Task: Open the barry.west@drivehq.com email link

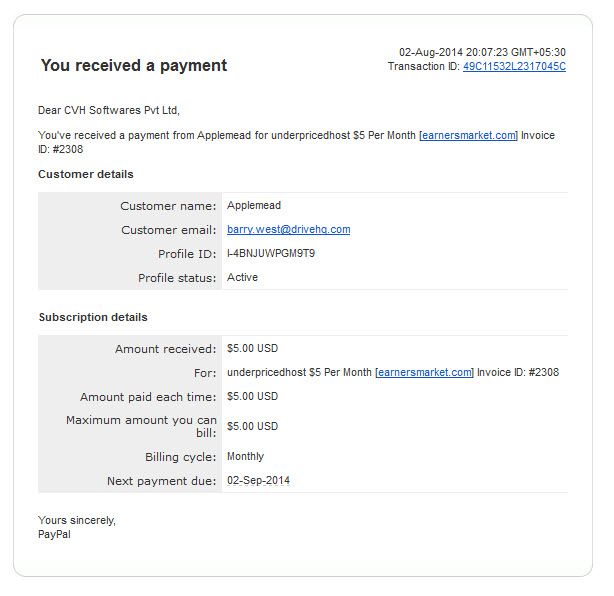Action: click(x=289, y=229)
